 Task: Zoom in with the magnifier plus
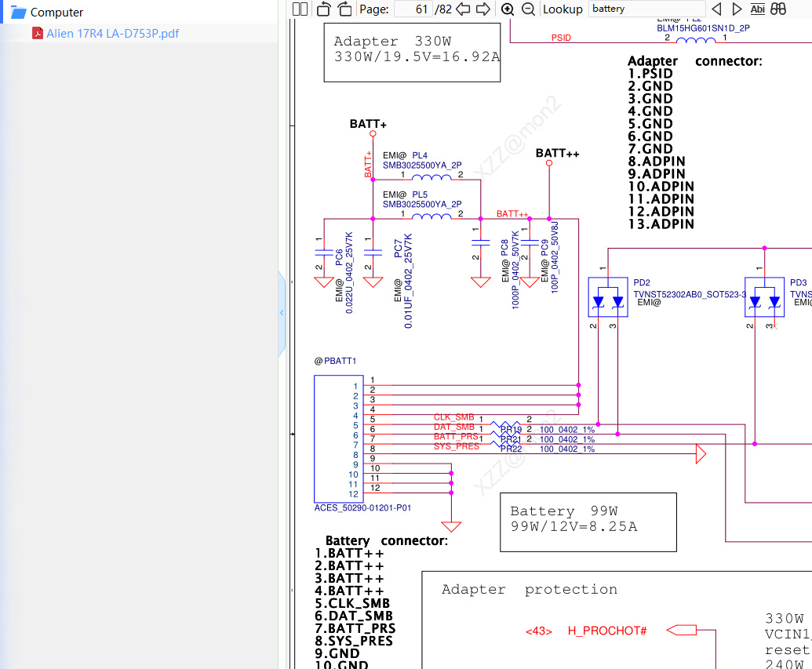[508, 9]
